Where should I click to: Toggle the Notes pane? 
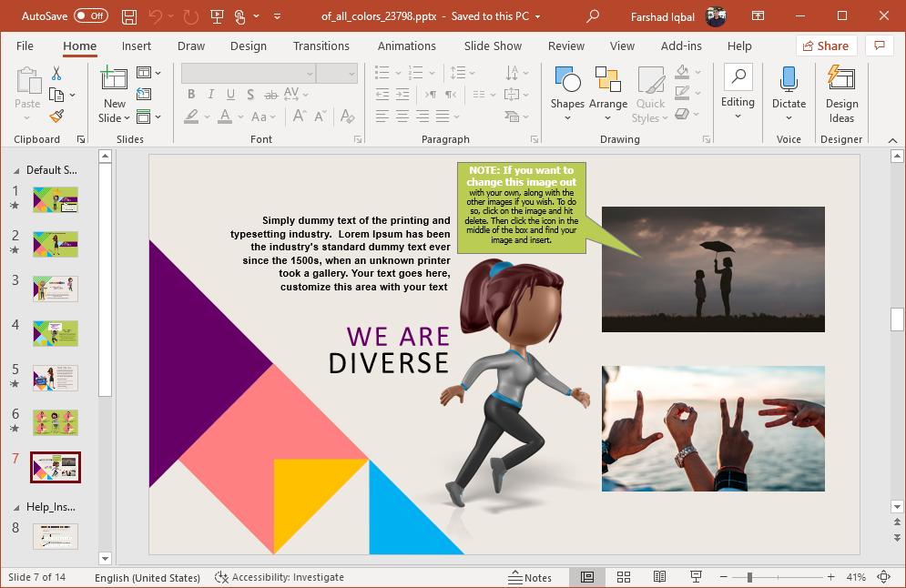(530, 577)
